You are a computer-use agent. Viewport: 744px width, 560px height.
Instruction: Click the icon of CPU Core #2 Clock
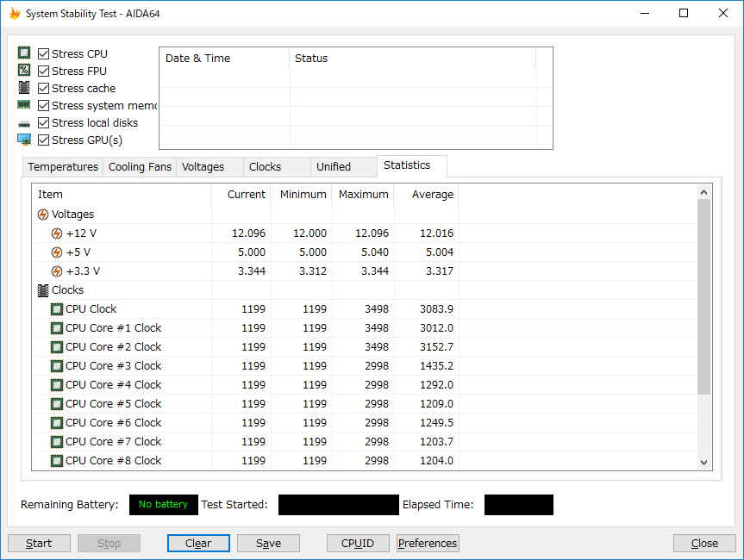57,347
